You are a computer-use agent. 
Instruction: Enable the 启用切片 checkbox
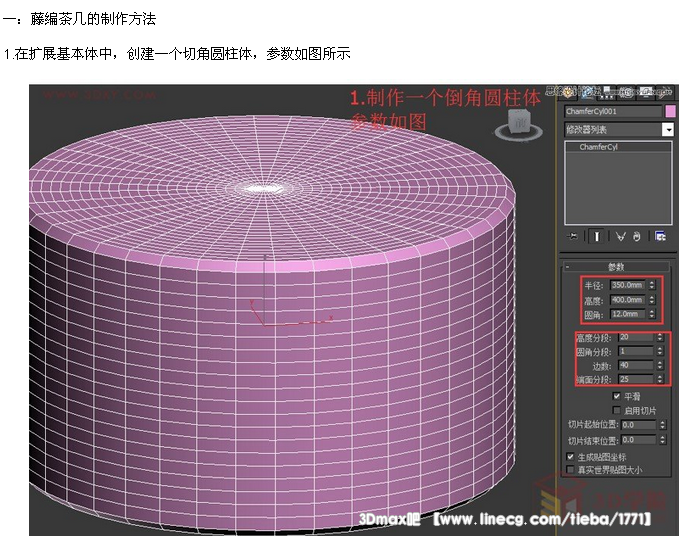click(616, 410)
